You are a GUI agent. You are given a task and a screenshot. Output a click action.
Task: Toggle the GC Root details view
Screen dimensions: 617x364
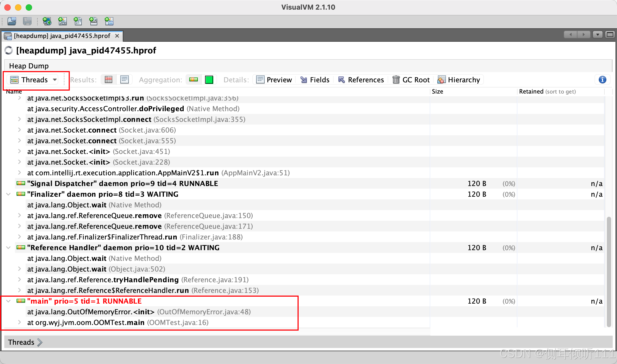[411, 80]
